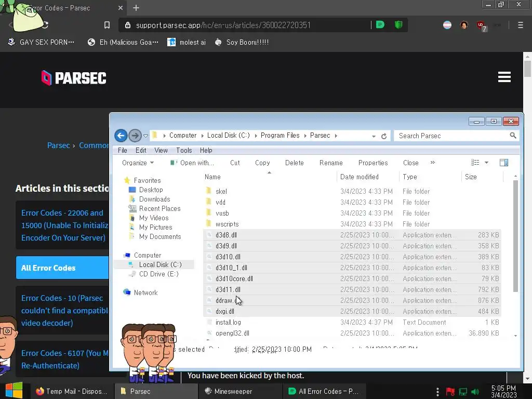Click the Open with... toolbar button

pos(192,163)
